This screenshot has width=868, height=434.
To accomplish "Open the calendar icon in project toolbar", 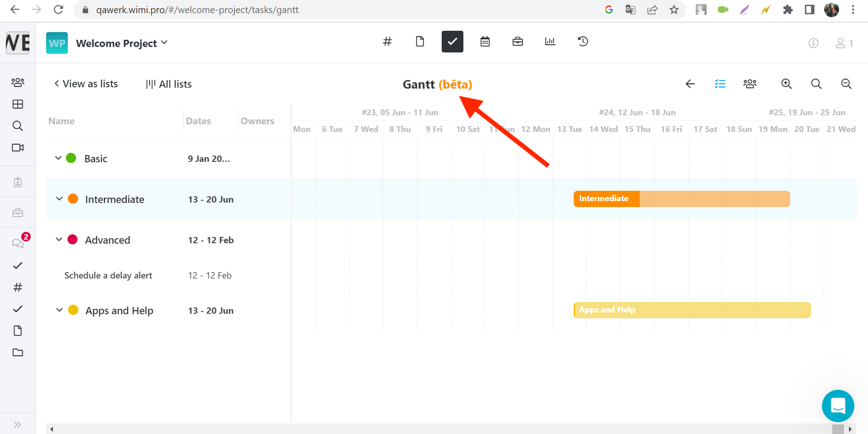I will coord(485,42).
